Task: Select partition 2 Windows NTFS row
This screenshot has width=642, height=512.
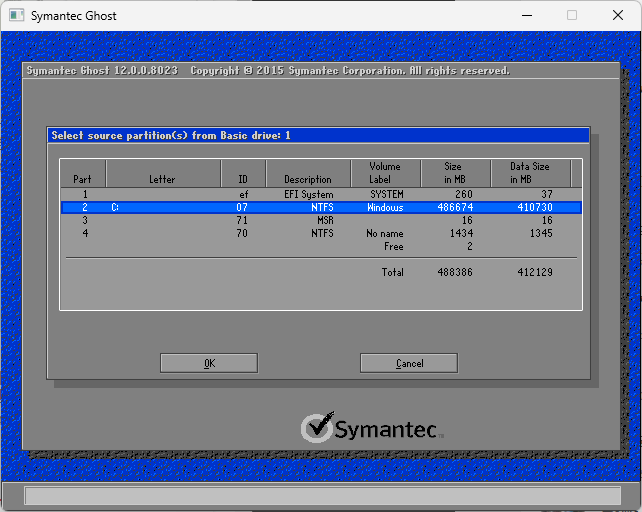Action: (x=321, y=207)
